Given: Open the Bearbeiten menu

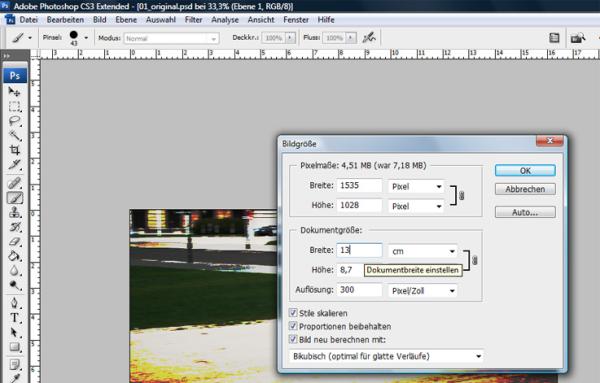Looking at the screenshot, I should pos(65,20).
